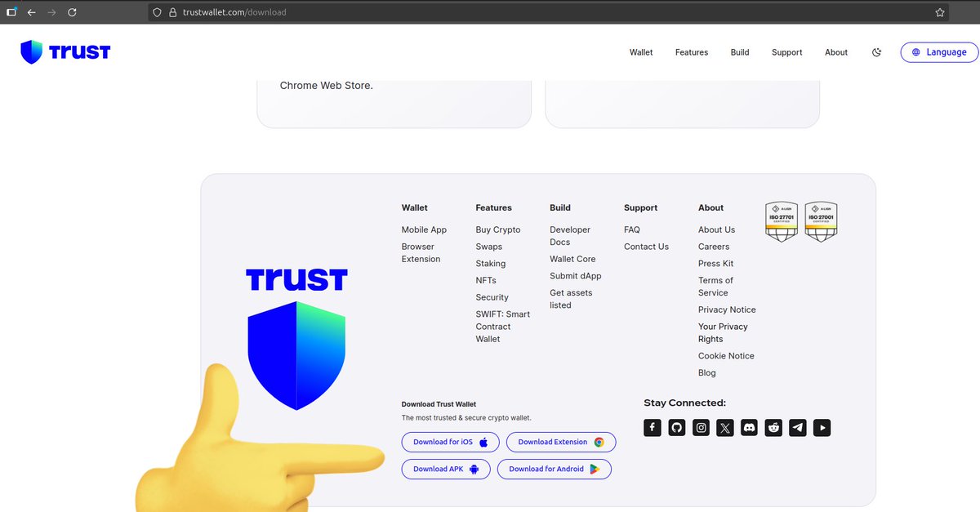Open the X (Twitter) social icon
This screenshot has height=512, width=980.
725,427
